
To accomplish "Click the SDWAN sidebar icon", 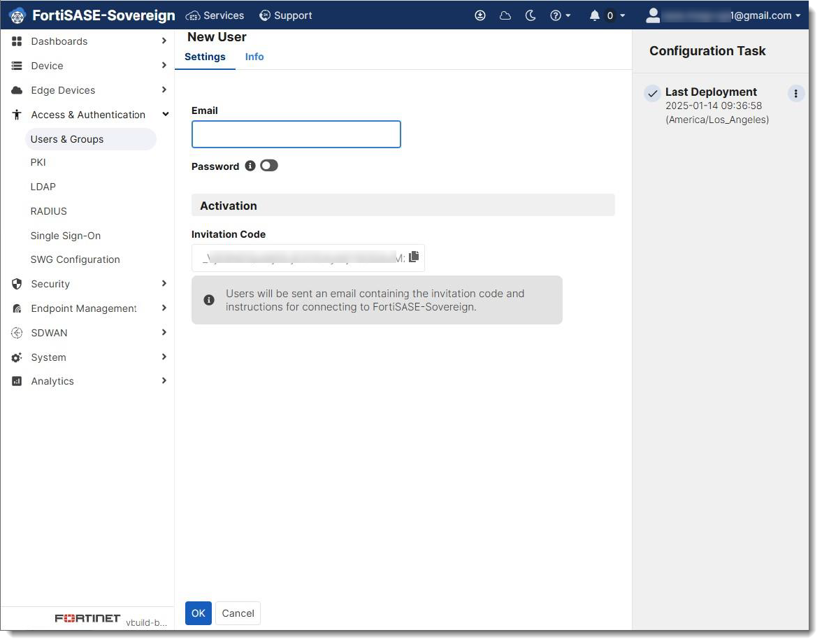I will [17, 333].
